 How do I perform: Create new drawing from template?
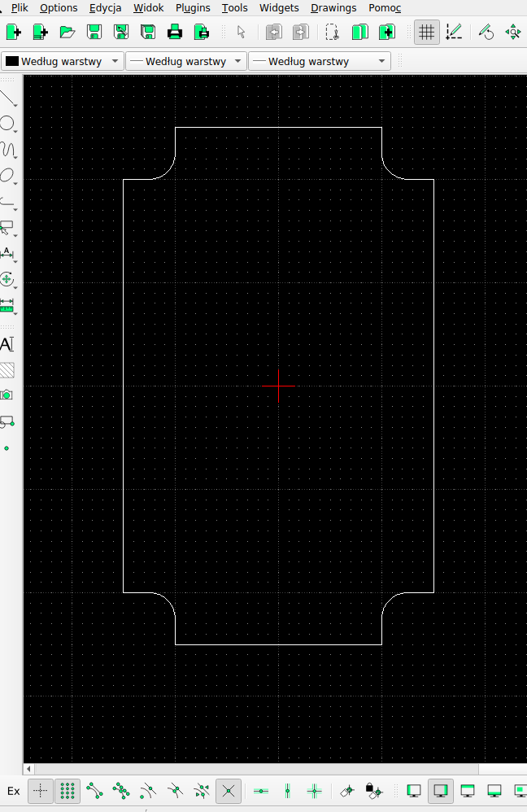point(40,32)
